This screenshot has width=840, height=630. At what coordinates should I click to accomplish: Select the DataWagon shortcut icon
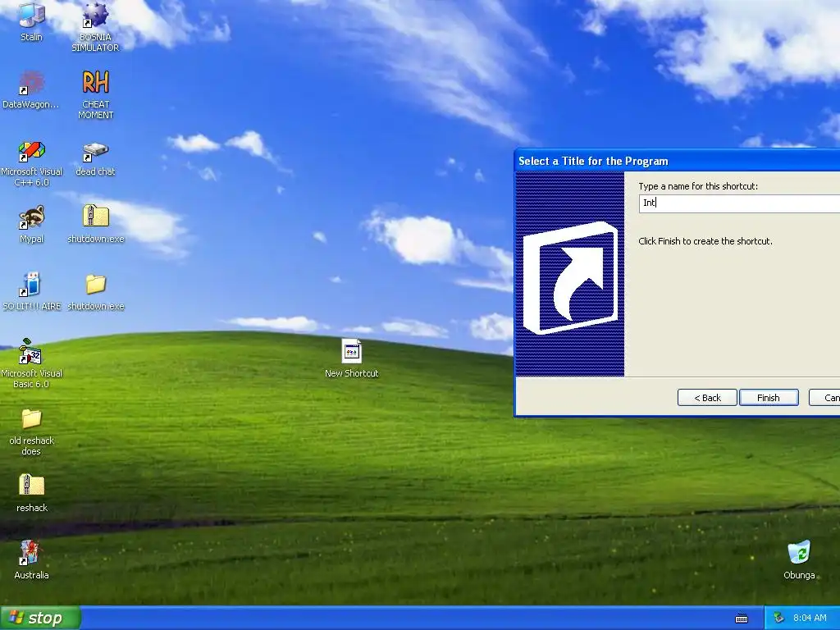coord(32,83)
